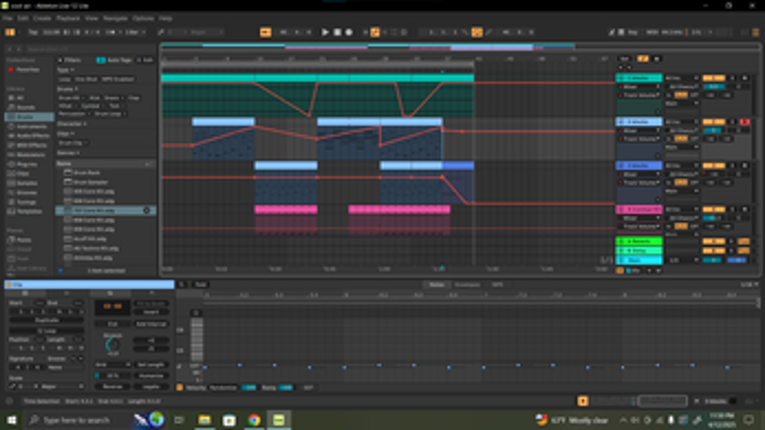Toggle the Loop button in clip view
The image size is (765, 430).
(47, 330)
